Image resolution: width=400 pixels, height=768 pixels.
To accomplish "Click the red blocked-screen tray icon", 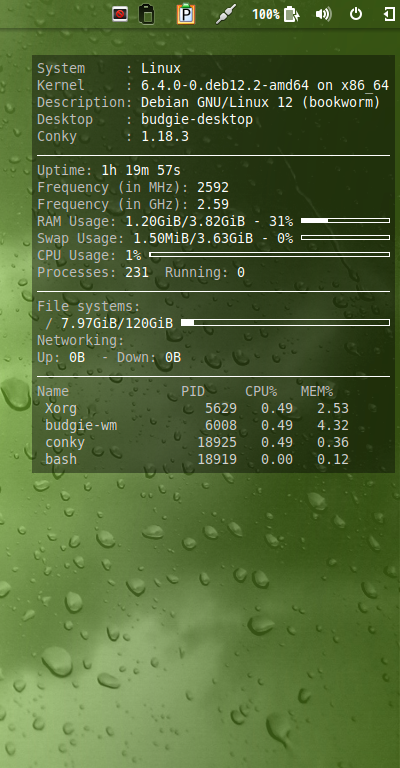I will [x=119, y=14].
